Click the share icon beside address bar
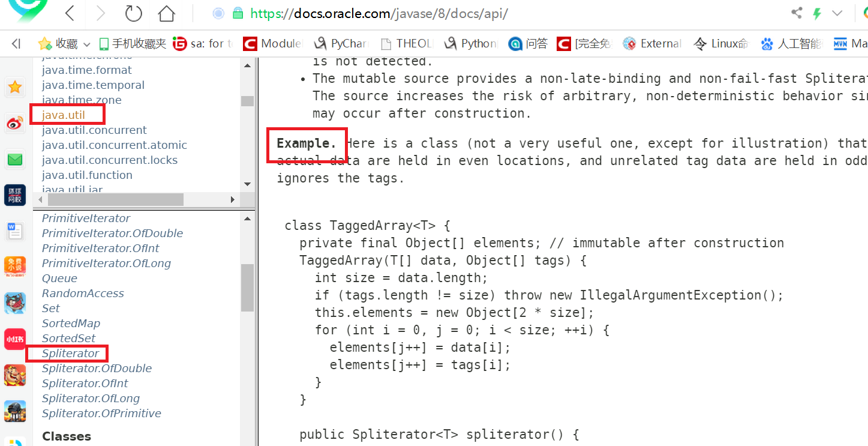The height and width of the screenshot is (446, 868). [797, 13]
